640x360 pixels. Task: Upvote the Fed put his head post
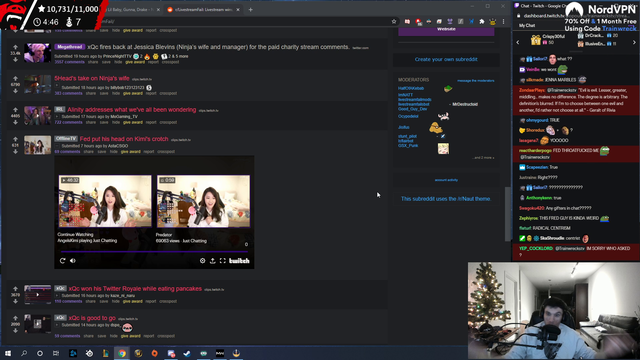(16, 139)
